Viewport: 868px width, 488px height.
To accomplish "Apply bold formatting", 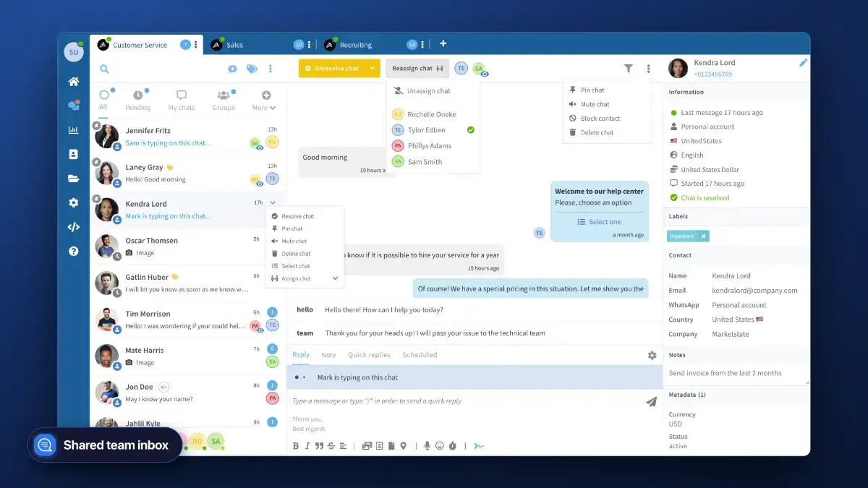I will tap(296, 446).
